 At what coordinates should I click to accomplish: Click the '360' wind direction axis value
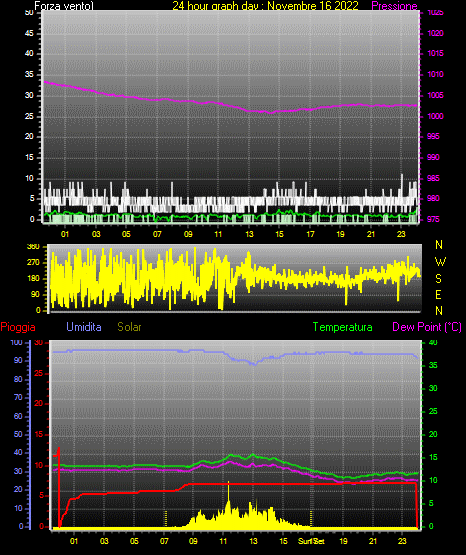33,247
